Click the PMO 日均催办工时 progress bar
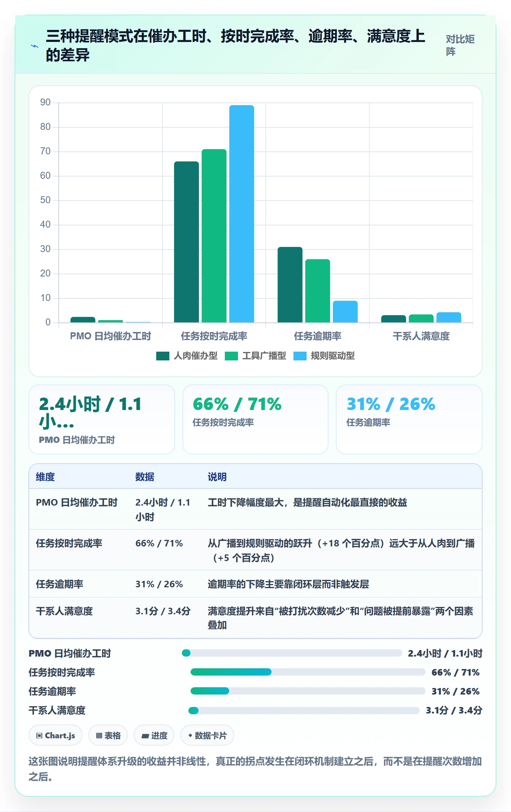 (x=292, y=653)
